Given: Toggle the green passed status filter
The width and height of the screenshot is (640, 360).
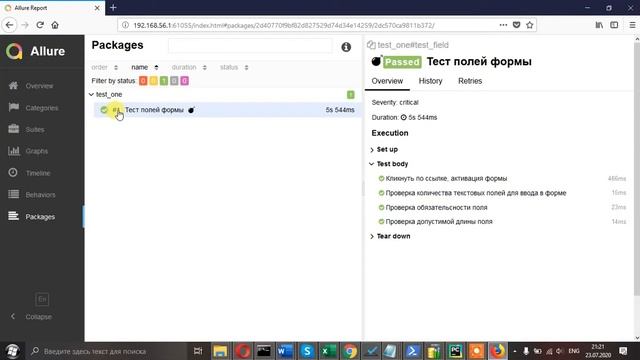Looking at the screenshot, I should (x=164, y=81).
